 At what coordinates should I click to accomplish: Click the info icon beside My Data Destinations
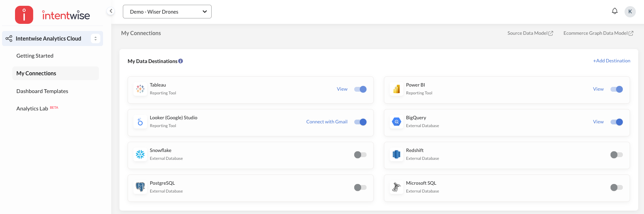click(x=181, y=61)
